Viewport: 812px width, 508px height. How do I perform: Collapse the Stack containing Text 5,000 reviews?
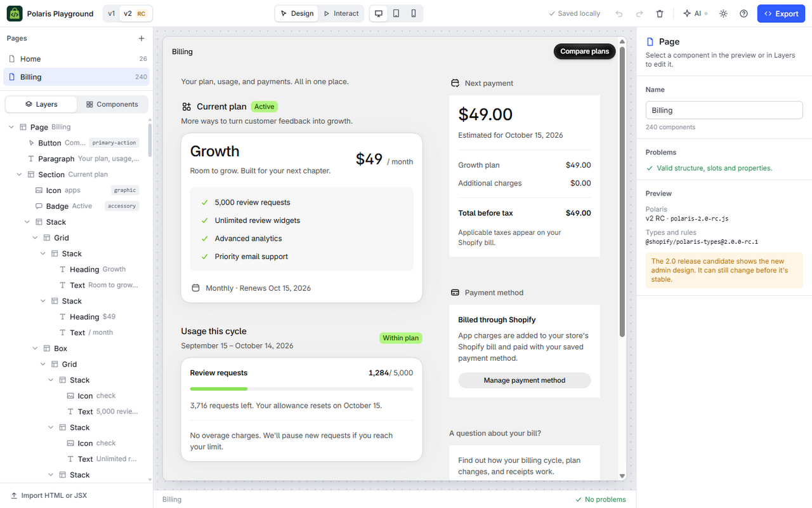coord(51,380)
